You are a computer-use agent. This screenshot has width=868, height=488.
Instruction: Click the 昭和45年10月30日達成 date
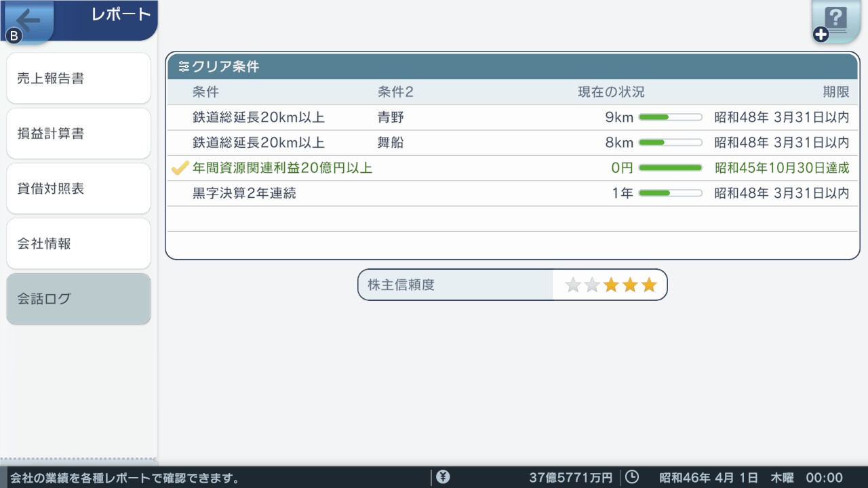click(x=782, y=168)
